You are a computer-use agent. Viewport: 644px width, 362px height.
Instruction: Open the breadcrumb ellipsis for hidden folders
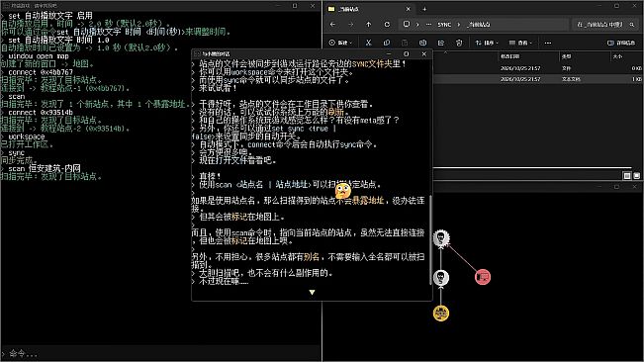[428, 25]
